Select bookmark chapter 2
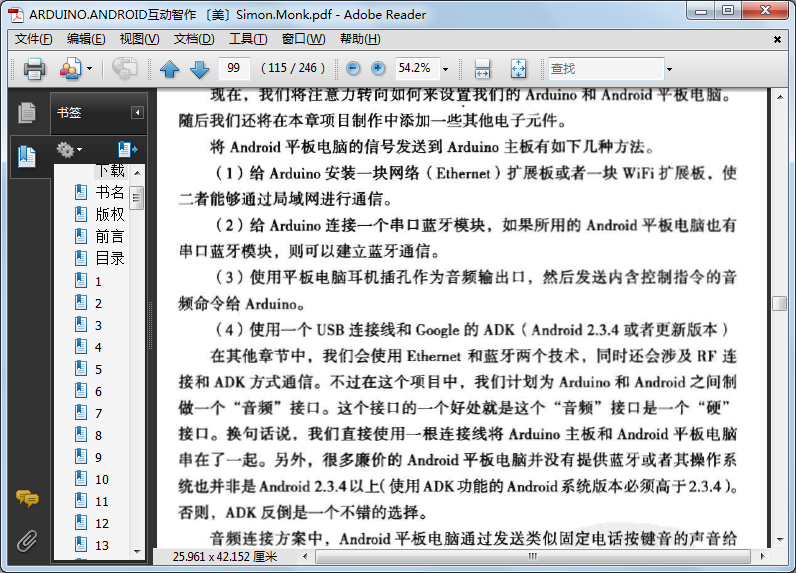The height and width of the screenshot is (573, 796). click(98, 304)
